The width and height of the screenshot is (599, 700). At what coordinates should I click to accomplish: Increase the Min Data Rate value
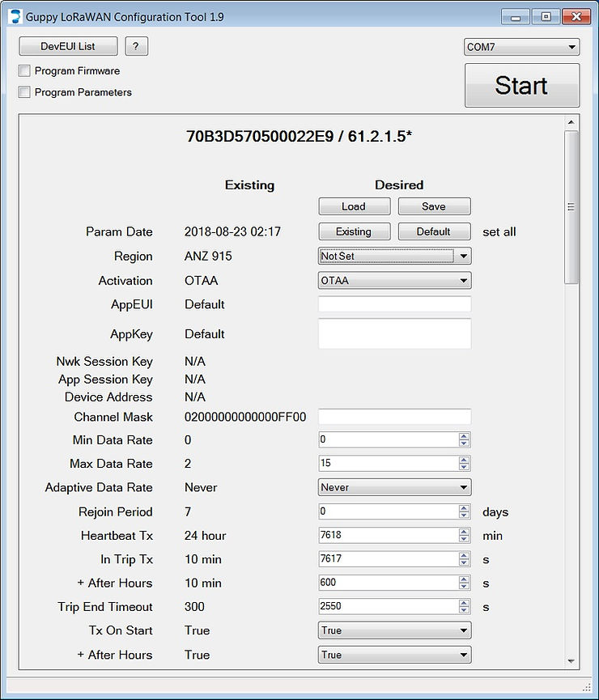point(464,436)
